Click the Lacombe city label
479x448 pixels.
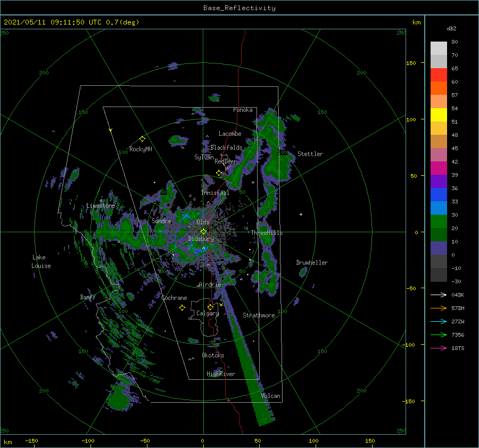click(x=230, y=134)
